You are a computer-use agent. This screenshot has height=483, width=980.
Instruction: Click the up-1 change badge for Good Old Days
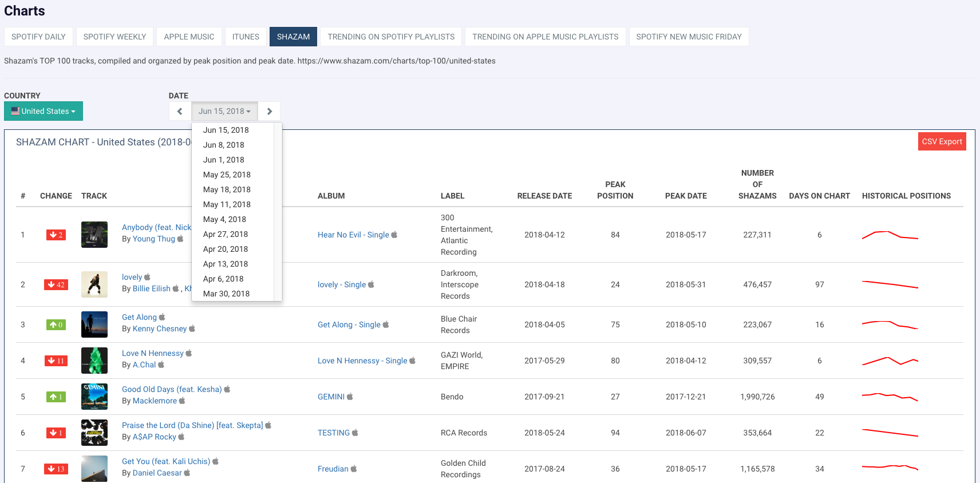[56, 397]
